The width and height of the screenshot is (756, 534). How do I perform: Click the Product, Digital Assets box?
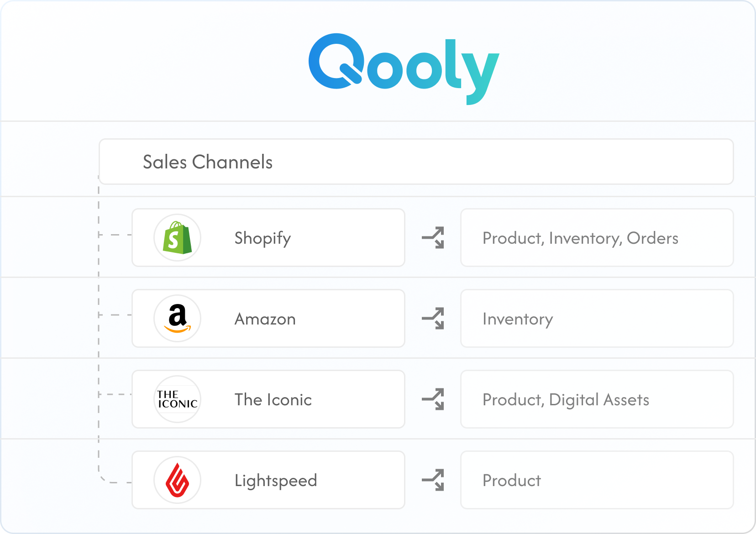(597, 399)
